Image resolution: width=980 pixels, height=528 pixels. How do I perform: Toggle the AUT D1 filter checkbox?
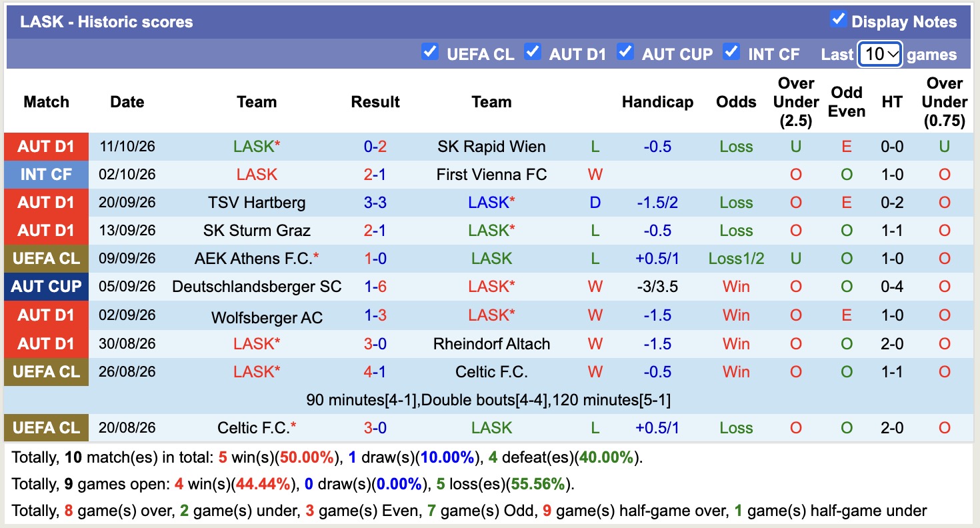pyautogui.click(x=532, y=51)
